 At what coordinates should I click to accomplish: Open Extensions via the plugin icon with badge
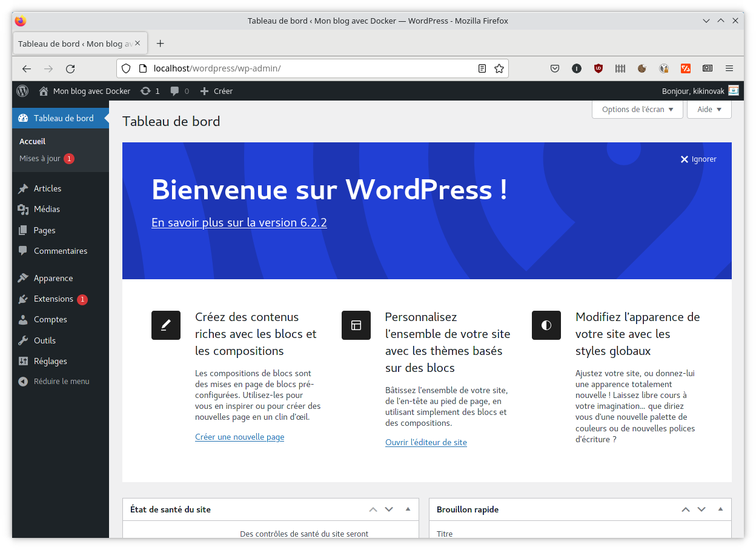click(x=22, y=299)
